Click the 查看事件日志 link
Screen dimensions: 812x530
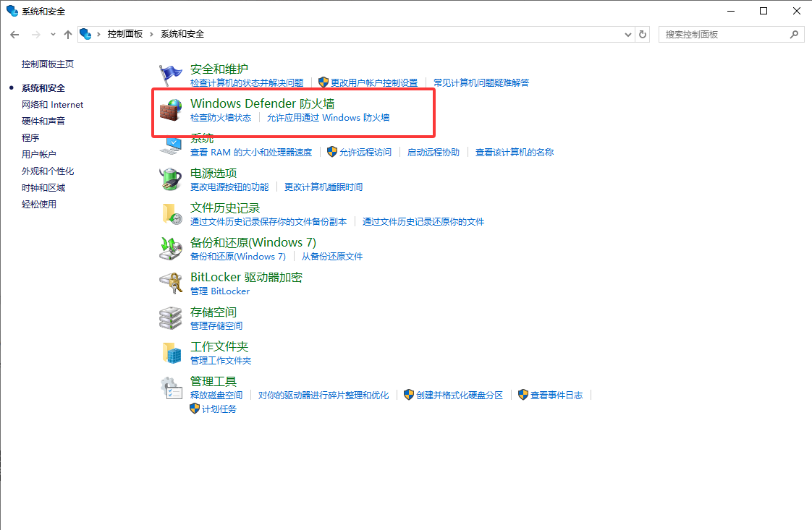[x=557, y=395]
